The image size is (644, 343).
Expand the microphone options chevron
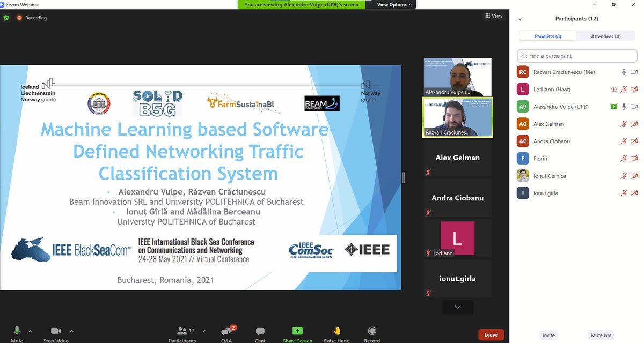pyautogui.click(x=31, y=331)
